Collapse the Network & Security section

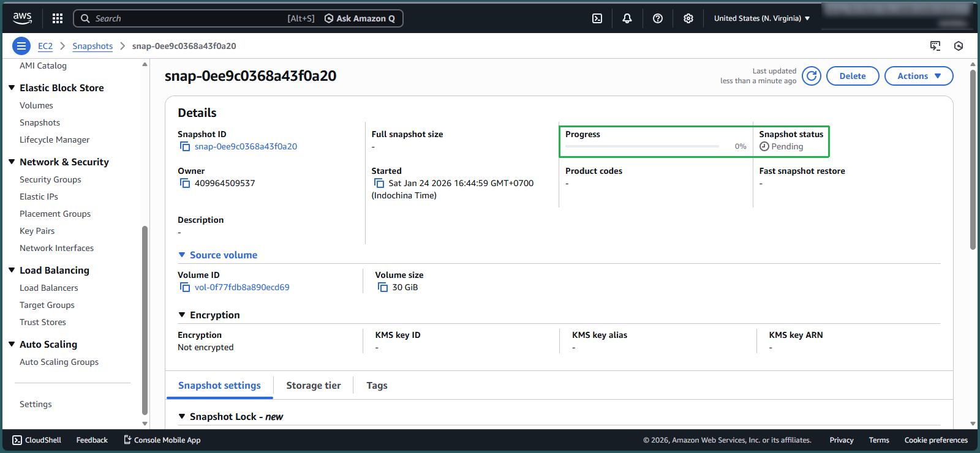click(x=12, y=162)
